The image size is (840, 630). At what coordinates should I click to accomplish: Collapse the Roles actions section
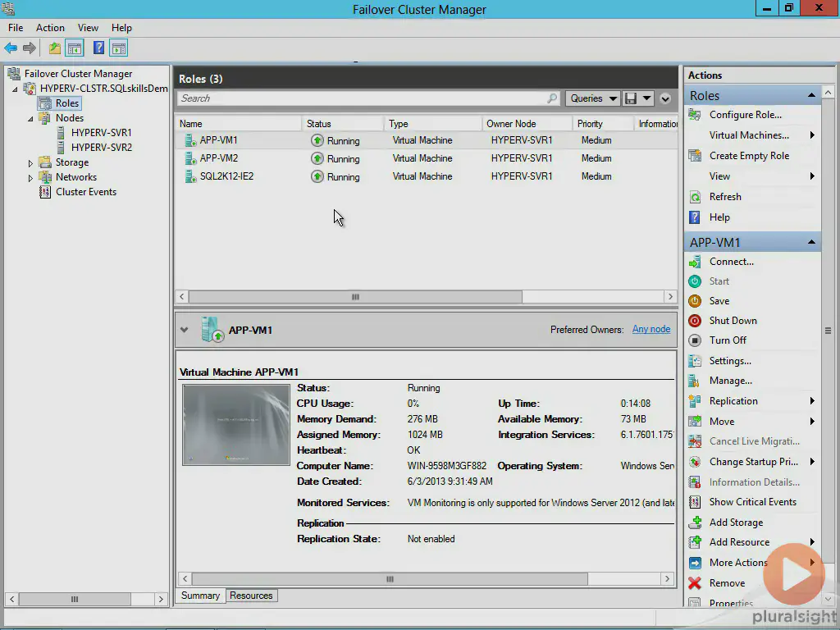click(x=811, y=96)
